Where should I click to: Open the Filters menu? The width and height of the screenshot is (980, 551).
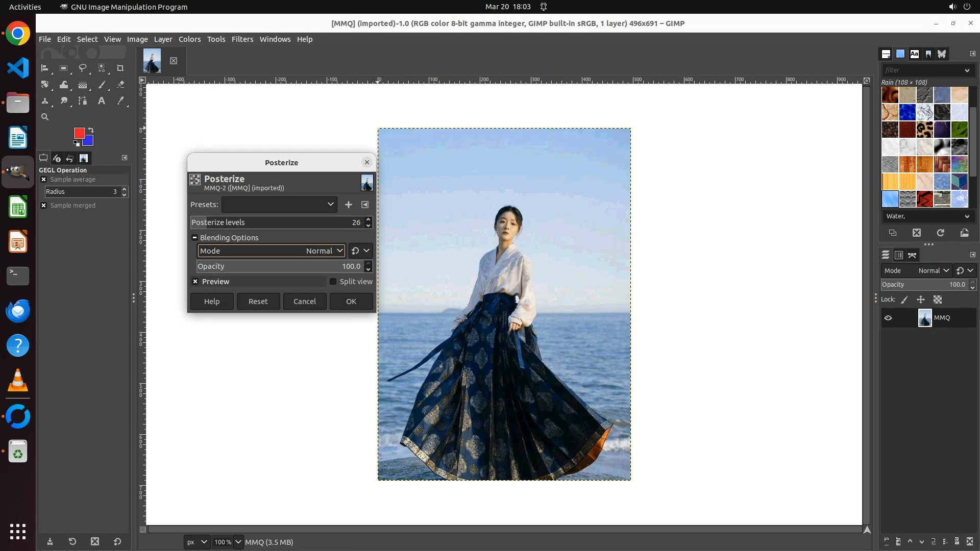point(242,39)
